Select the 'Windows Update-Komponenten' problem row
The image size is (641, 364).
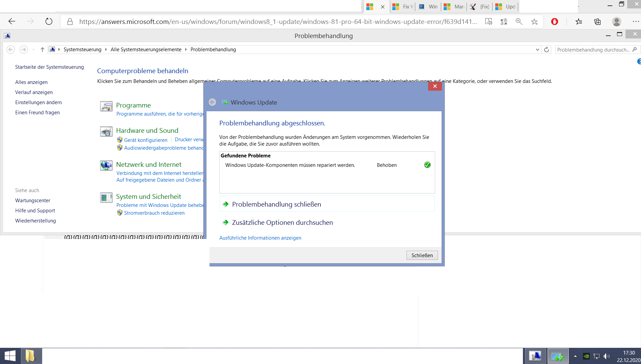pyautogui.click(x=327, y=165)
